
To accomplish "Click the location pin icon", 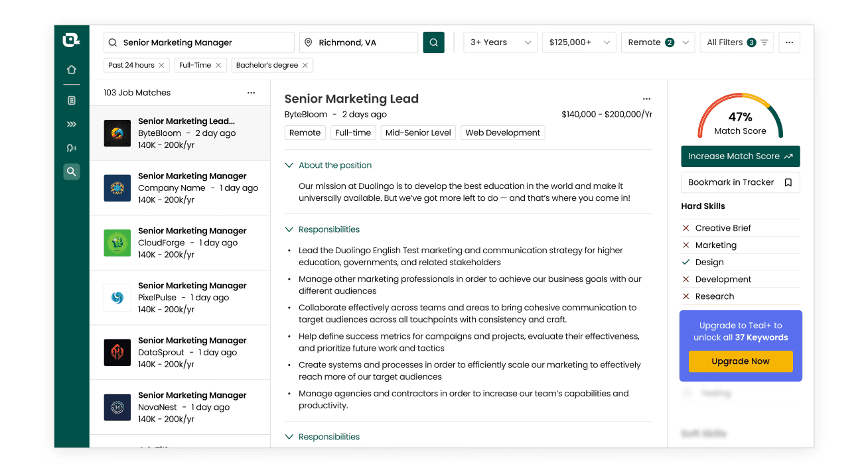I will pyautogui.click(x=308, y=42).
